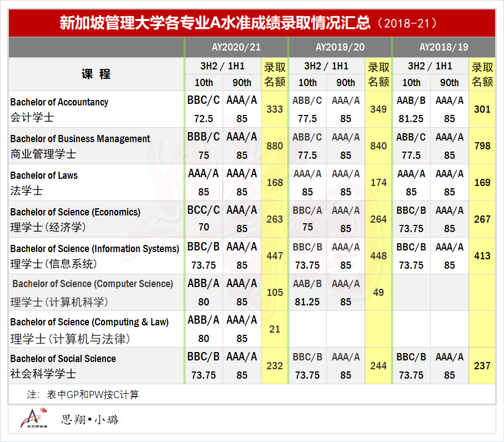Click the 录取名额 header under AY2018/19
Viewport: 504px width, 442px height.
coord(482,74)
